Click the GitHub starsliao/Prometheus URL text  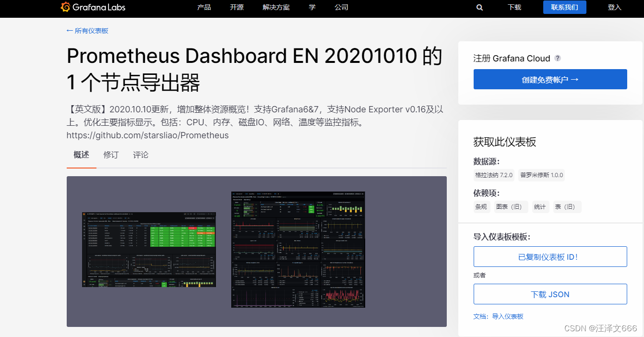click(x=148, y=135)
